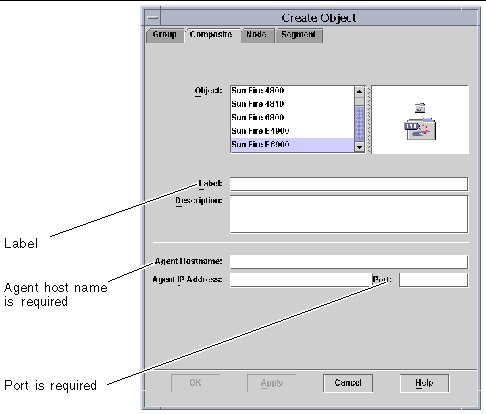Click the Object list scroll down arrow
486x414 pixels.
click(359, 147)
